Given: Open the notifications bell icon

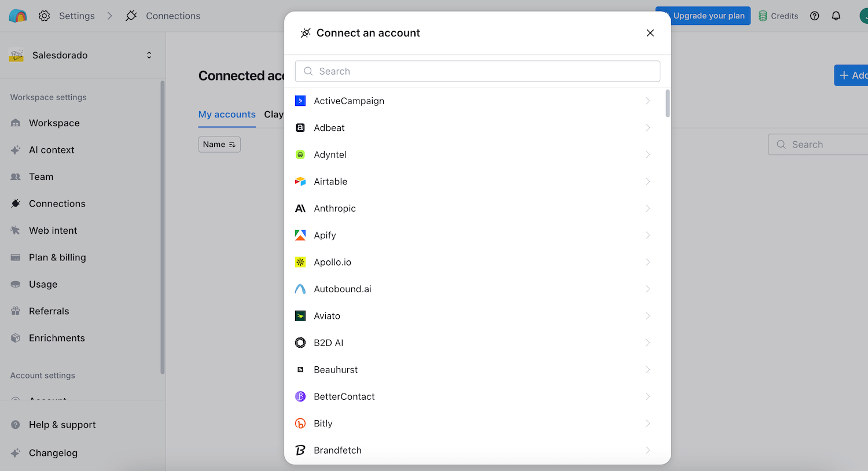Looking at the screenshot, I should pos(836,16).
